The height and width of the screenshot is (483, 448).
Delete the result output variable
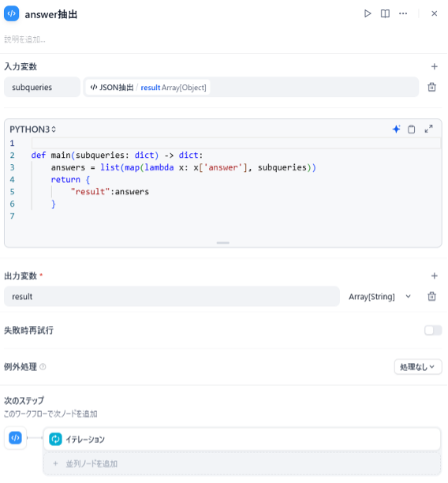tap(431, 296)
